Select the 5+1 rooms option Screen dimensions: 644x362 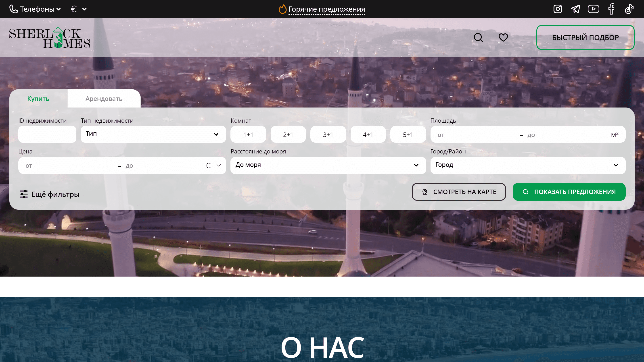pos(408,134)
